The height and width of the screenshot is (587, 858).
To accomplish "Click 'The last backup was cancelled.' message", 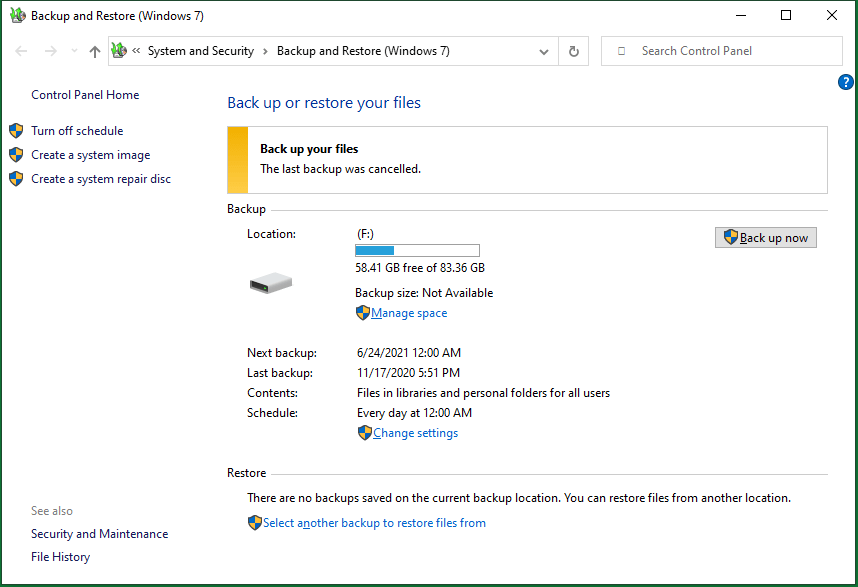I will (340, 169).
